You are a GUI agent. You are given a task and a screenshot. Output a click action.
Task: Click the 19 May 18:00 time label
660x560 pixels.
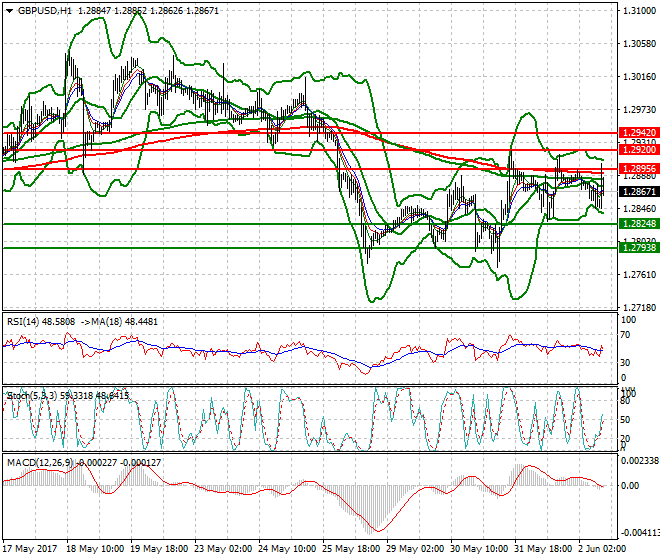pyautogui.click(x=159, y=549)
